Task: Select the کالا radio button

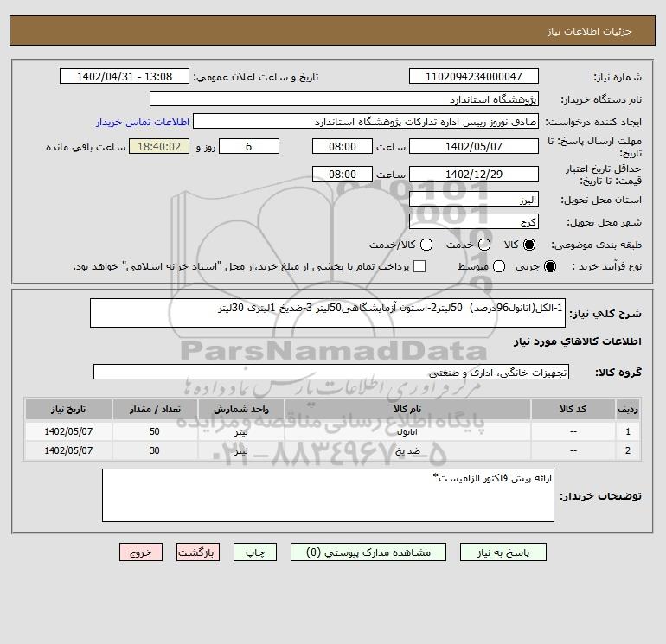Action: [x=529, y=245]
